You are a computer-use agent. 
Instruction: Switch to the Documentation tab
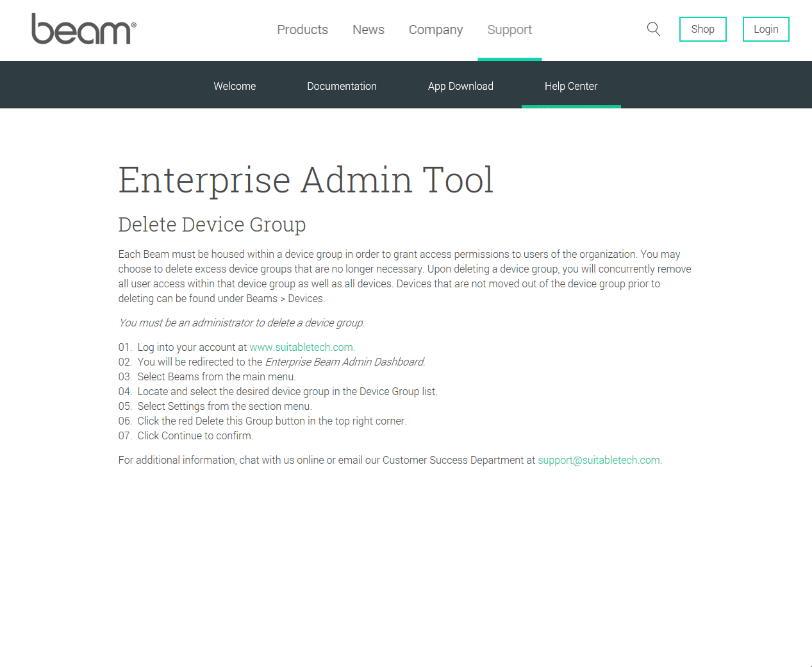coord(342,86)
